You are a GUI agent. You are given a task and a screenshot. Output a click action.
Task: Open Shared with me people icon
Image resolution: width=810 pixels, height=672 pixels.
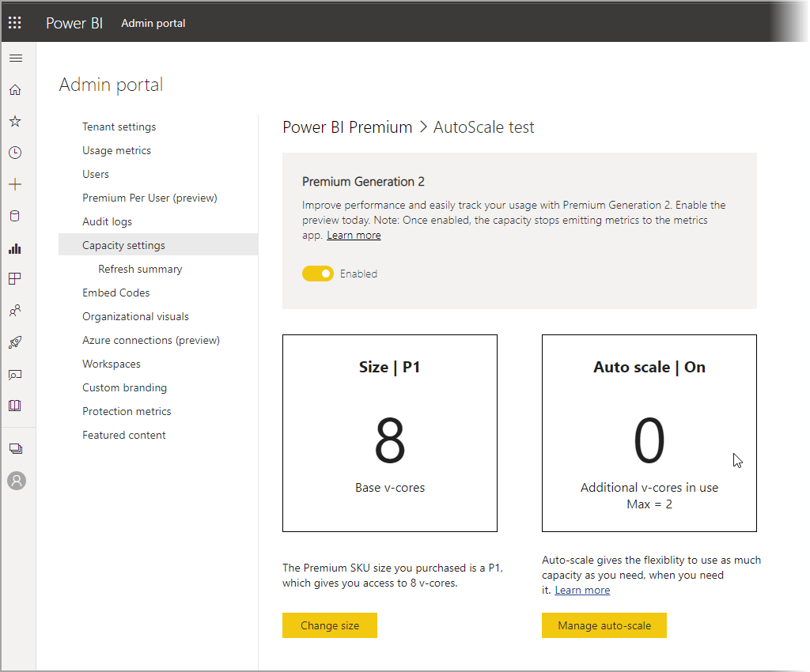pos(16,311)
